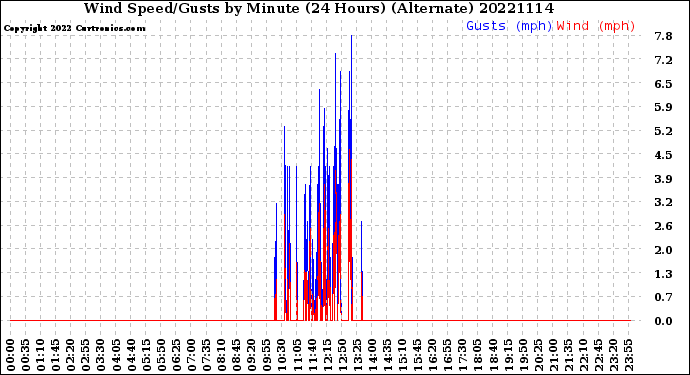The image size is (690, 375).
Task: Click the 12:15 time axis label
Action: coord(328,355)
